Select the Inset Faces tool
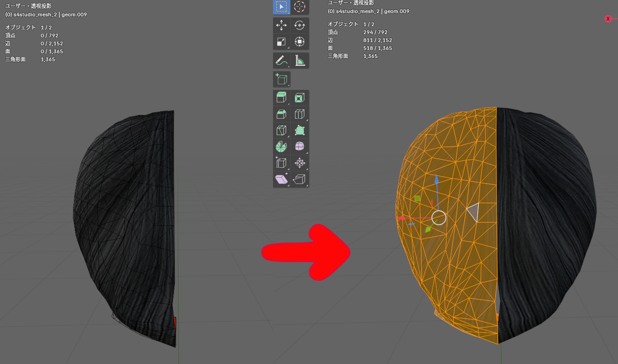 (300, 98)
